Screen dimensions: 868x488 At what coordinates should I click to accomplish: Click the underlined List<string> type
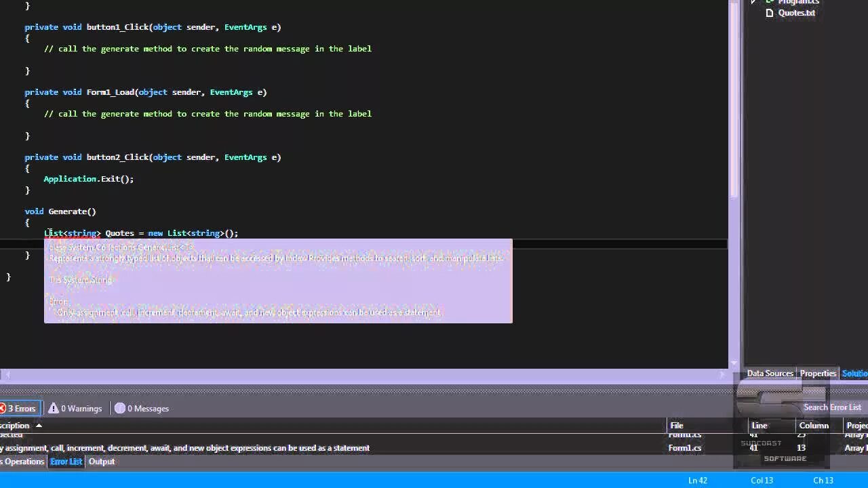click(x=73, y=233)
